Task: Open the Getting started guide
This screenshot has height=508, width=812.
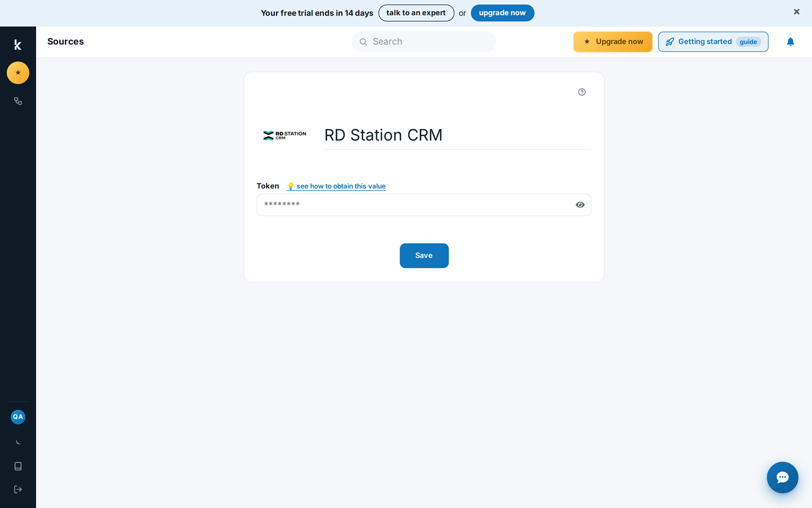Action: tap(713, 42)
